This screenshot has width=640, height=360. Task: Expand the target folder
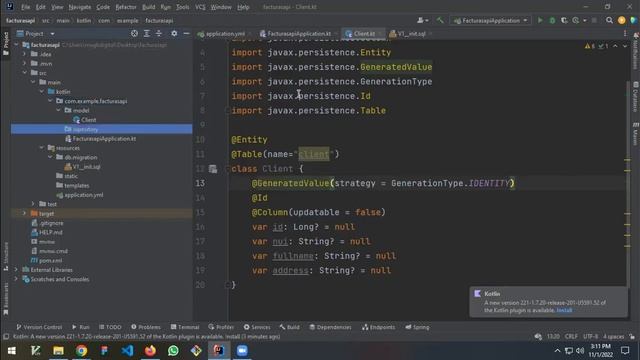[24, 213]
